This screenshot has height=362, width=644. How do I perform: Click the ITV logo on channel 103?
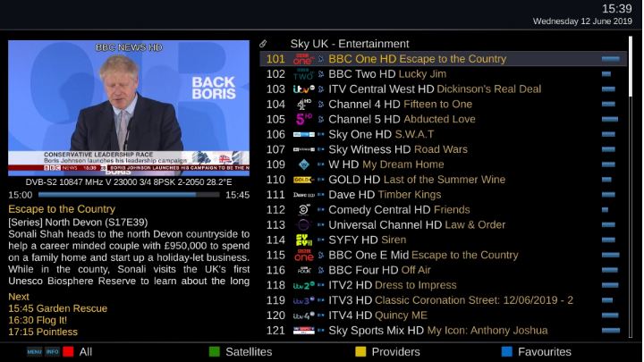[x=303, y=89]
